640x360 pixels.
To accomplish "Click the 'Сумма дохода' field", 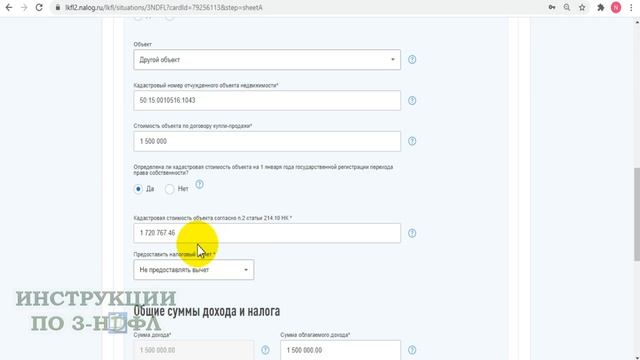I will pos(193,350).
